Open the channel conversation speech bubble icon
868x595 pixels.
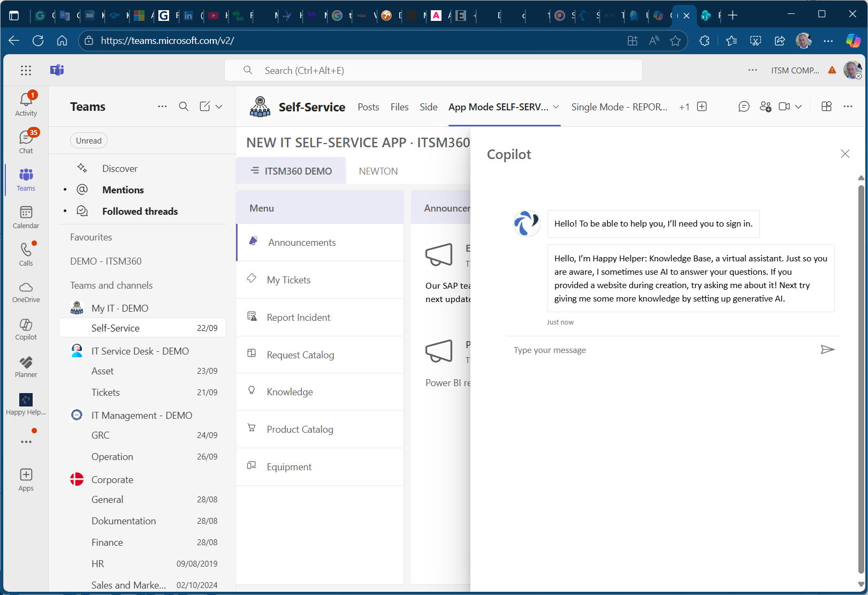click(744, 107)
